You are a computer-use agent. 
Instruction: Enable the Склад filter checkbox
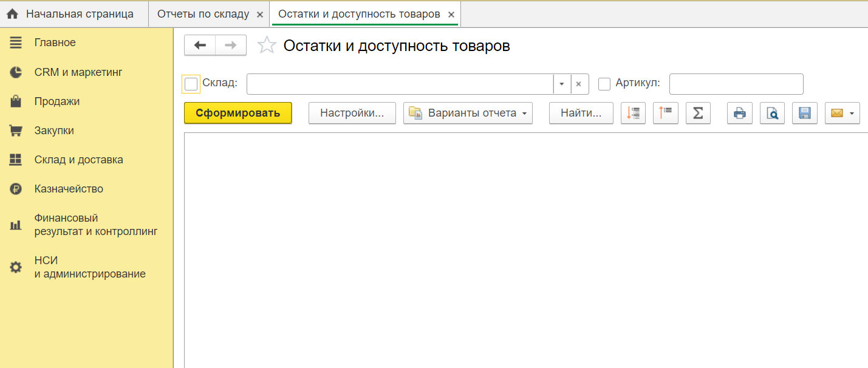[191, 84]
